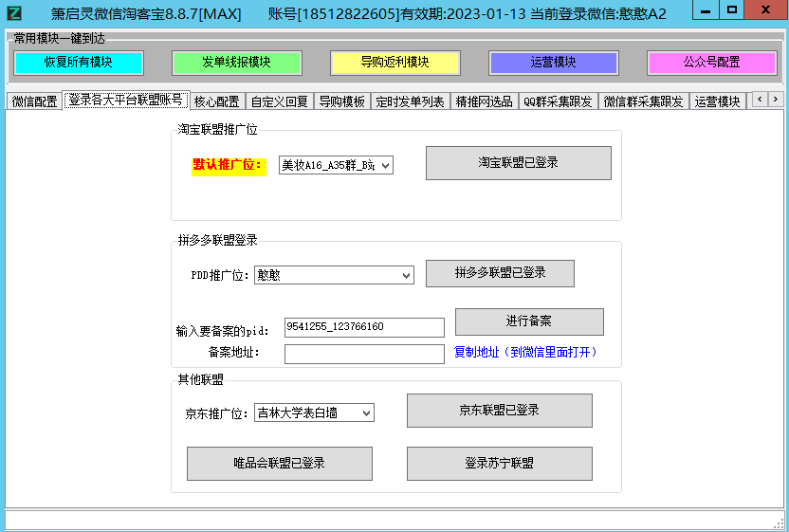
Task: Focus the pid input field 9541255_123766160
Action: coord(364,327)
